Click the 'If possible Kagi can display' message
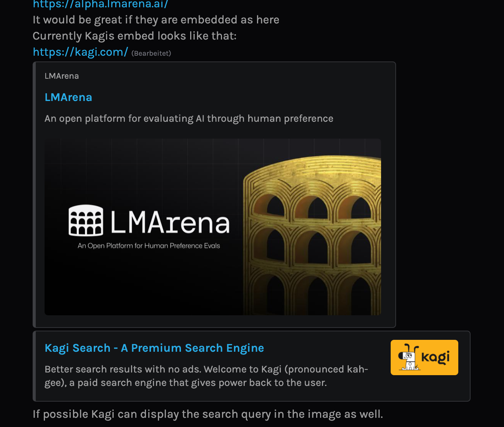The height and width of the screenshot is (427, 504). 208,414
